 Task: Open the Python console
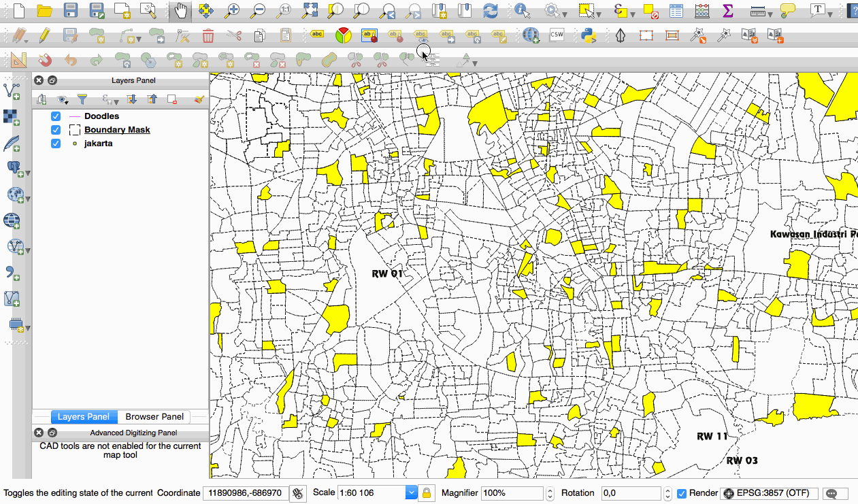[589, 35]
